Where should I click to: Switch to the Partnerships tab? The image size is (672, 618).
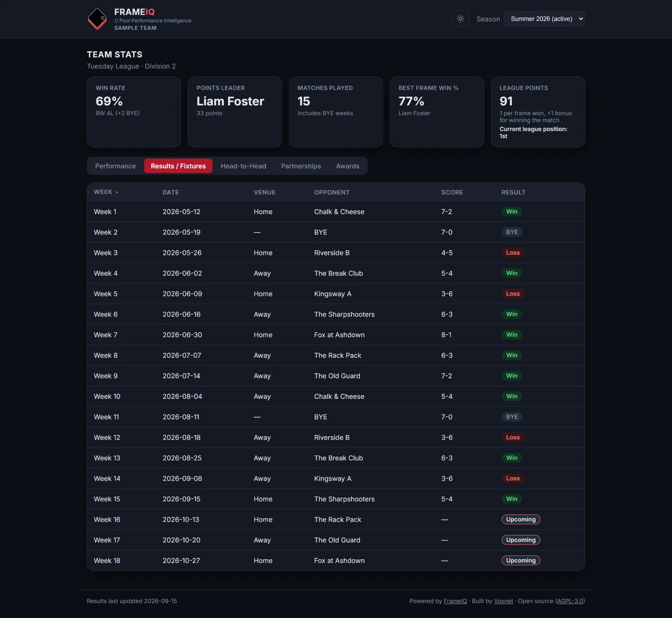tap(301, 166)
